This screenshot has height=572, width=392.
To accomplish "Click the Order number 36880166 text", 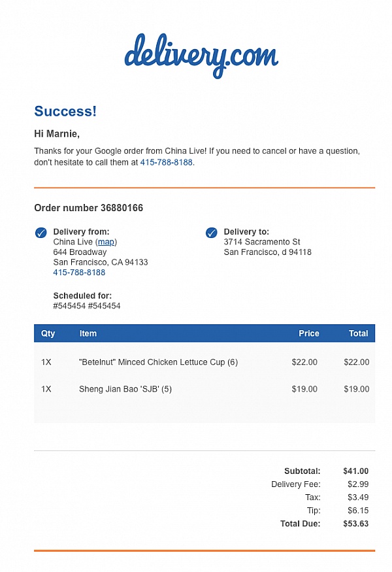I will click(89, 208).
